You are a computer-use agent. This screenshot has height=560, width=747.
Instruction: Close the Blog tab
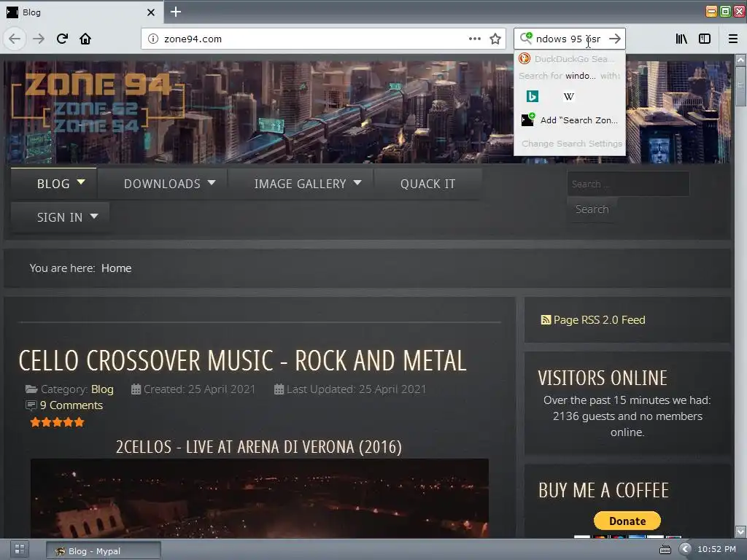[x=151, y=12]
